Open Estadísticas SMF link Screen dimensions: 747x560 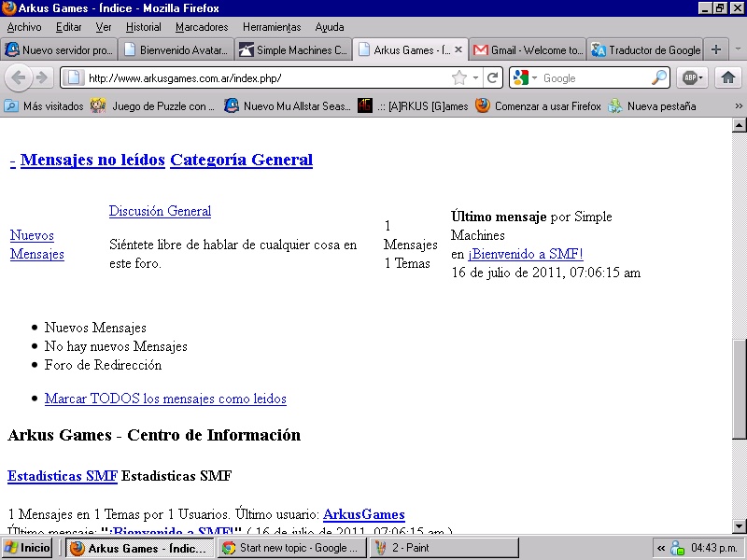(x=63, y=476)
